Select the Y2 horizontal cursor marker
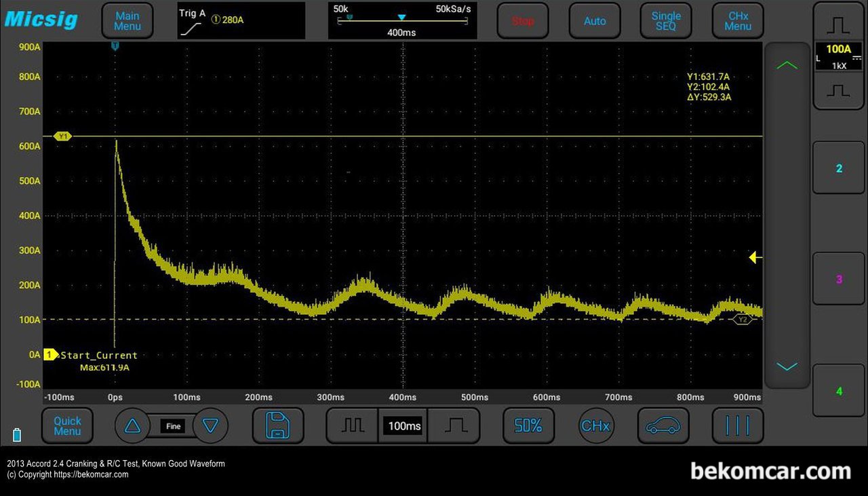 pos(743,319)
